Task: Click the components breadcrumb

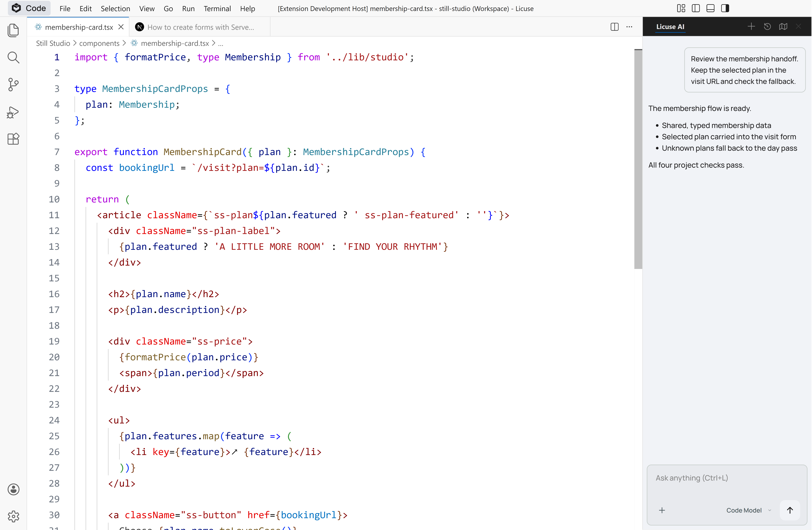Action: click(99, 43)
